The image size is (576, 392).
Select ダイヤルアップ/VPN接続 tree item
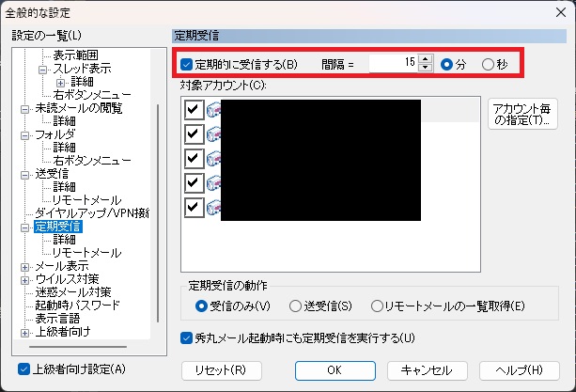click(x=92, y=213)
